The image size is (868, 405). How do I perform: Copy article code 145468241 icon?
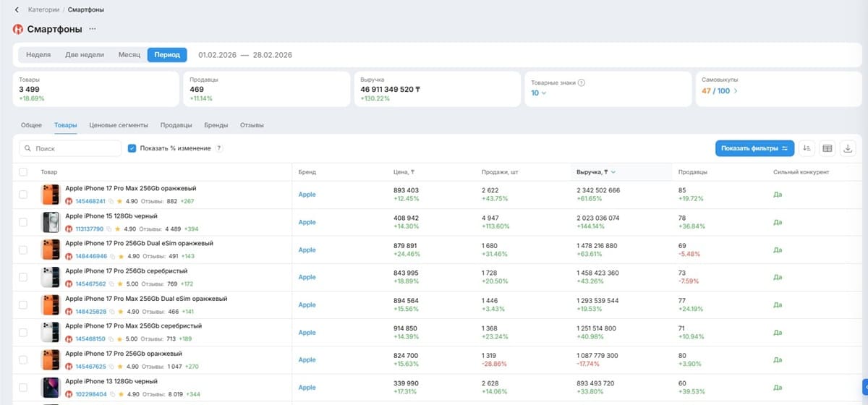tap(111, 201)
